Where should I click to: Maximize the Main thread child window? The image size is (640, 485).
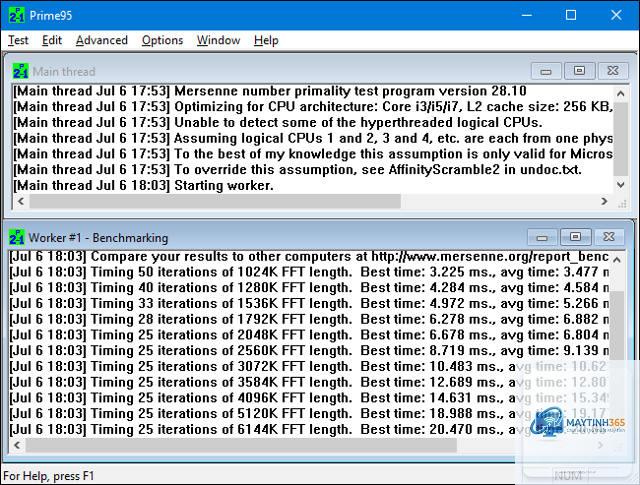point(579,71)
